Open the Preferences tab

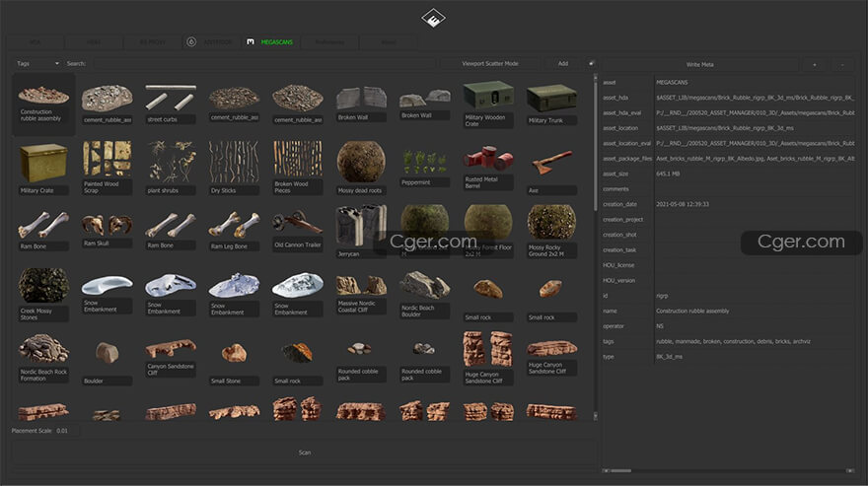click(329, 42)
